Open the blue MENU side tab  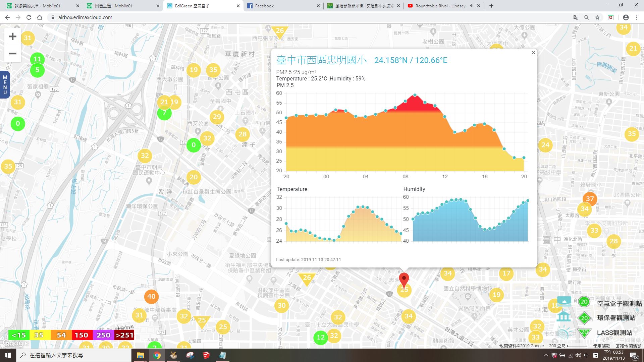(x=5, y=85)
